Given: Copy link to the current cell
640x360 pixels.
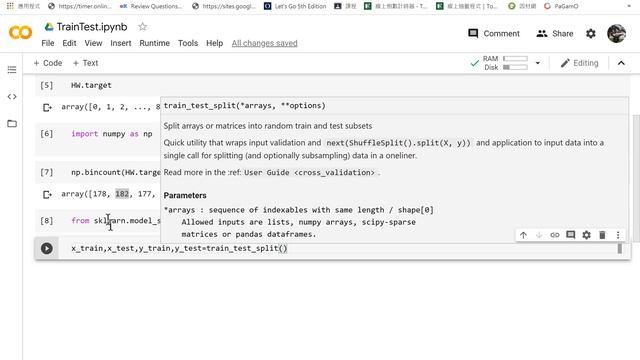Looking at the screenshot, I should coord(554,235).
